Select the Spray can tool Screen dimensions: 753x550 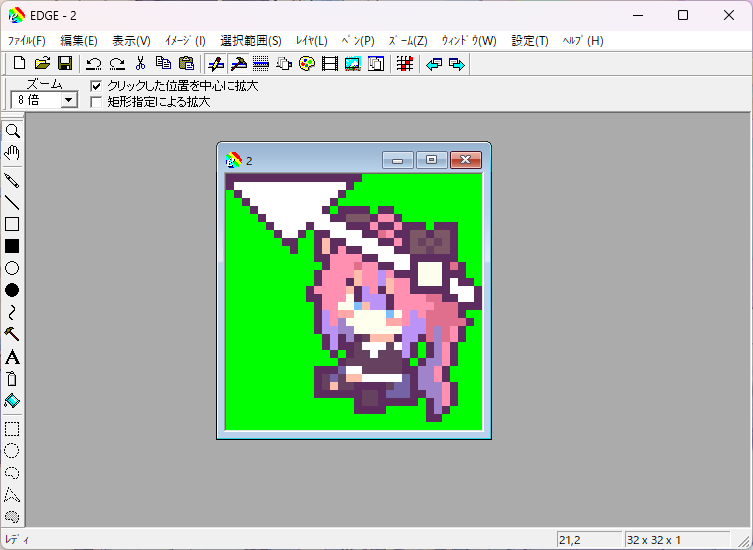pyautogui.click(x=12, y=379)
